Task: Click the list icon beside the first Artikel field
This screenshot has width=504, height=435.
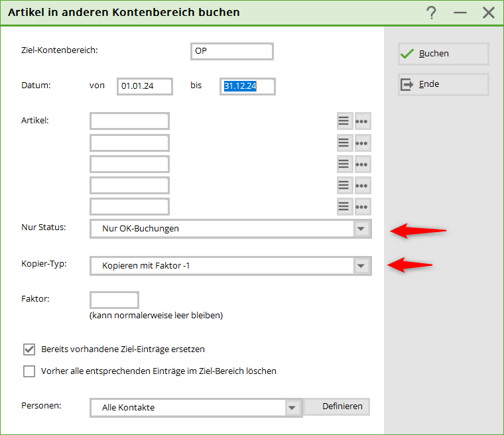Action: point(344,121)
